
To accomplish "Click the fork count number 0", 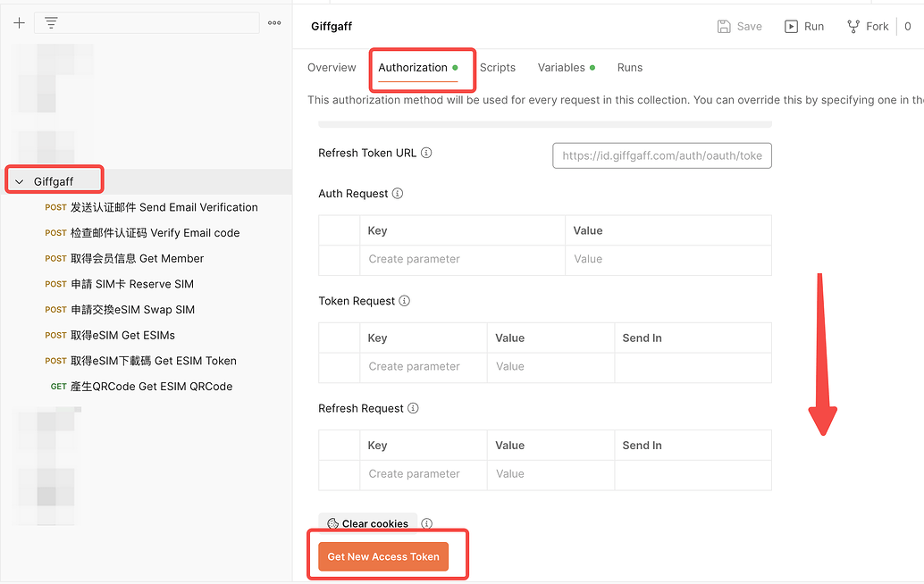I will [908, 27].
